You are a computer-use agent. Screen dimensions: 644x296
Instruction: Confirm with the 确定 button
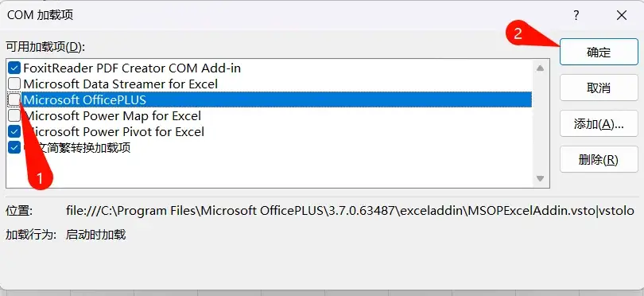599,52
